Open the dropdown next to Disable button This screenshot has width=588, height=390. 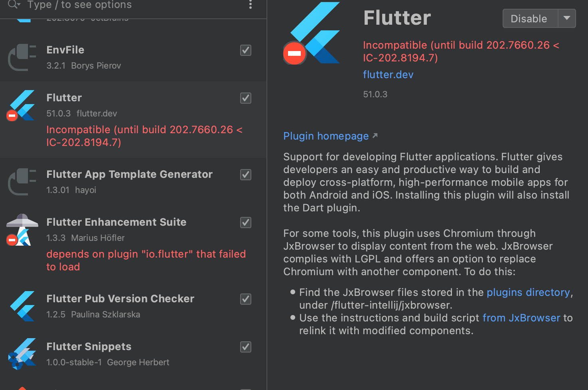(x=567, y=18)
